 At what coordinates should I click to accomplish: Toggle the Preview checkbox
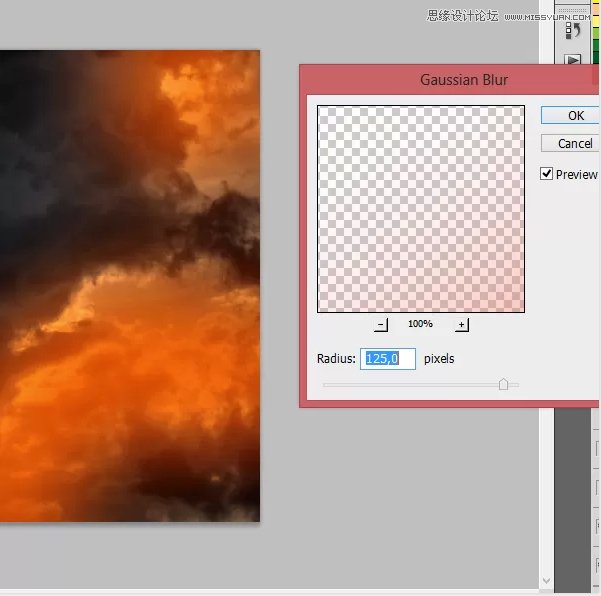547,174
